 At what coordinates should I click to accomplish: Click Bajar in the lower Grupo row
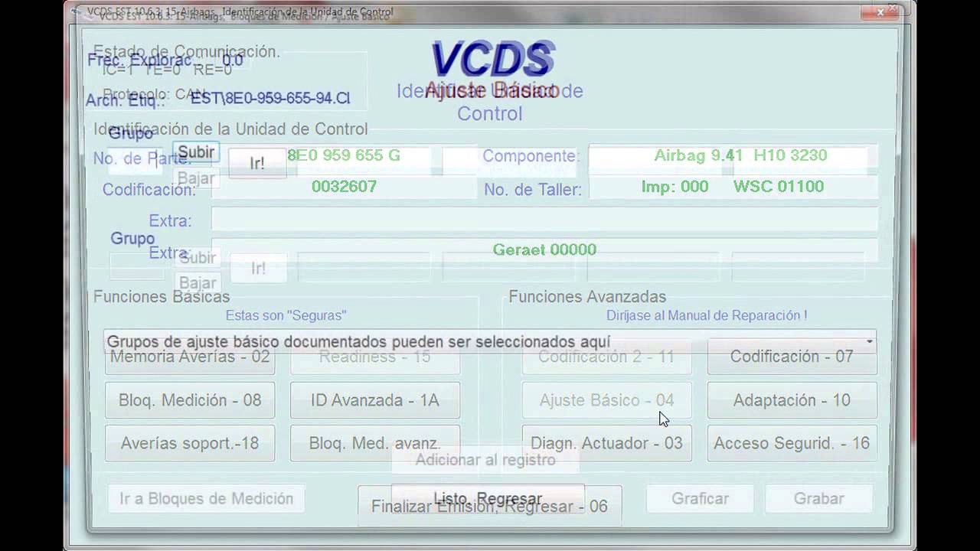point(198,283)
